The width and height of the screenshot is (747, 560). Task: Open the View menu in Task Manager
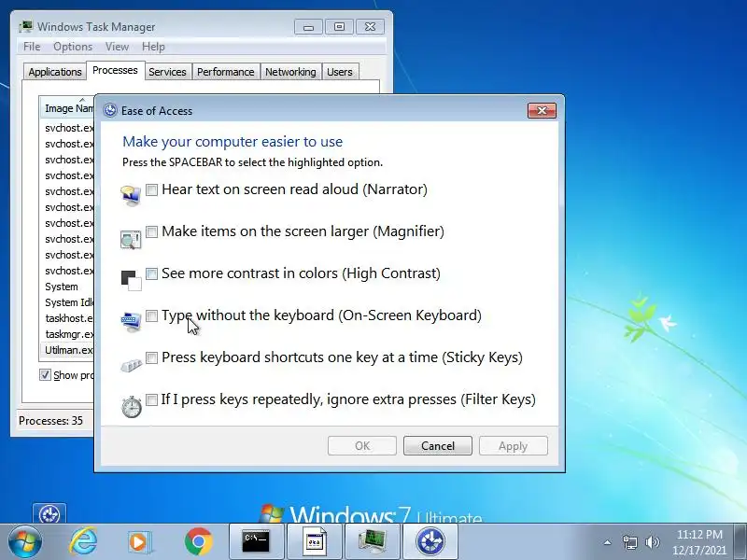point(118,47)
